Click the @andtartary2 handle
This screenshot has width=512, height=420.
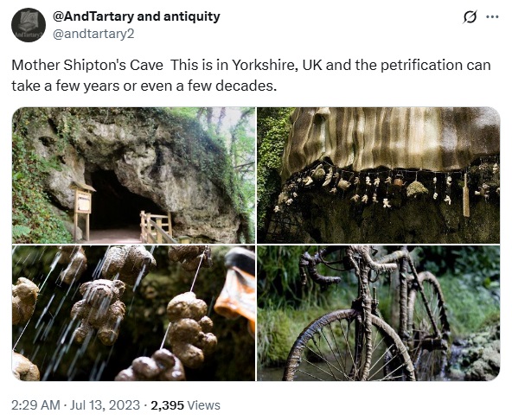93,34
